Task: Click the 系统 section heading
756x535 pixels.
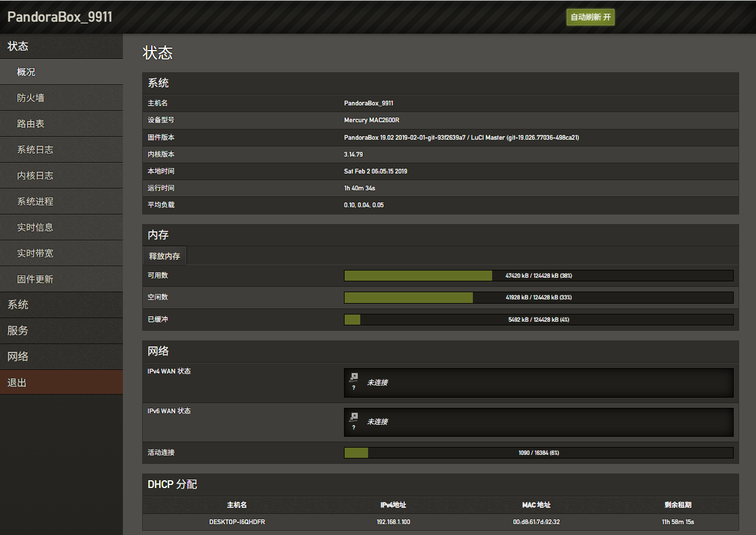Action: [158, 83]
